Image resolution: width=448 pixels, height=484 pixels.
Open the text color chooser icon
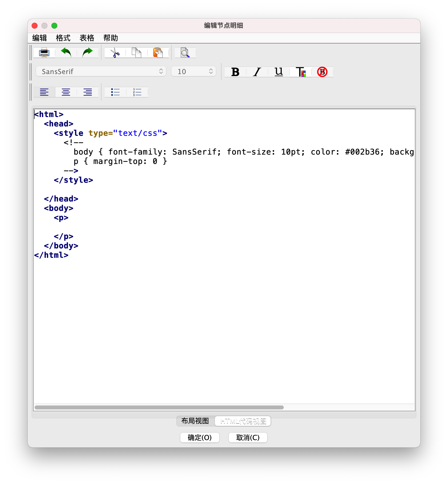[301, 72]
